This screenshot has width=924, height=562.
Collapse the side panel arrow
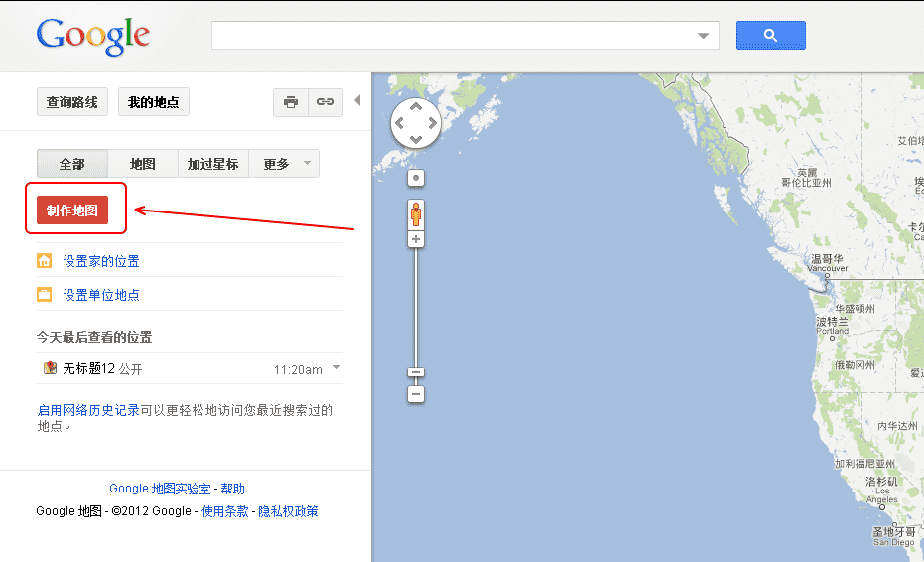coord(357,100)
